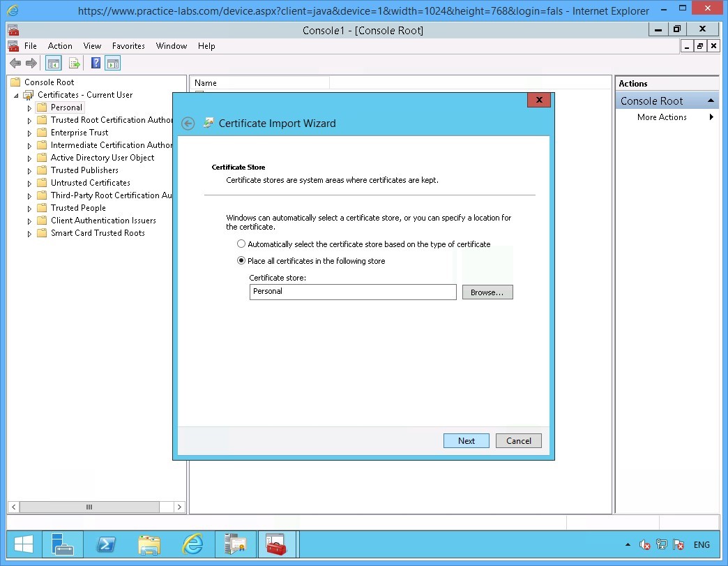Click Next in the Certificate Import Wizard

coord(466,440)
